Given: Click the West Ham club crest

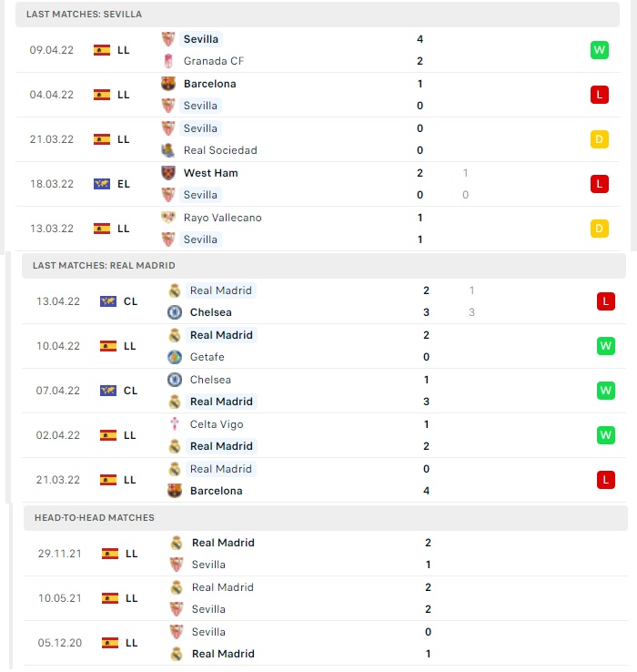Looking at the screenshot, I should (168, 173).
